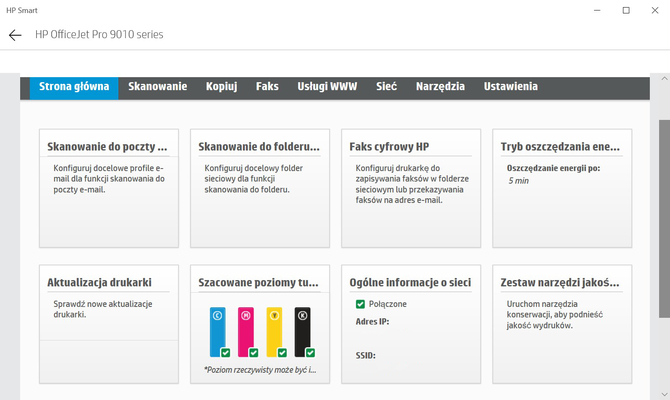Minimize the HP Smart window

click(x=597, y=10)
